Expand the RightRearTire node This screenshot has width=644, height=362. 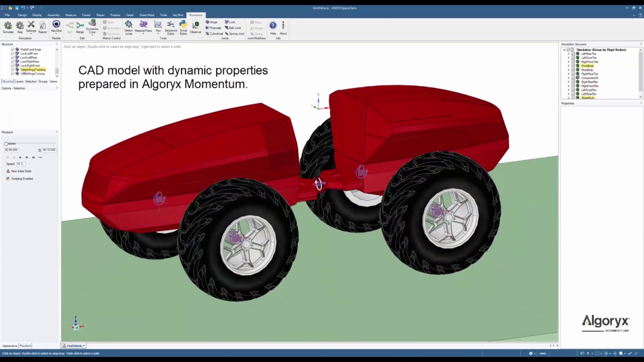[x=569, y=74]
